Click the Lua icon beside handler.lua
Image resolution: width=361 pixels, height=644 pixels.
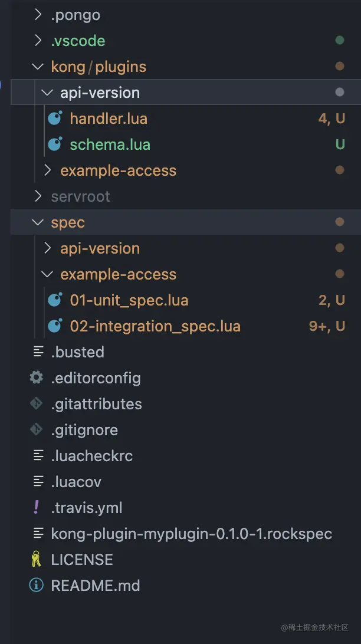point(55,119)
